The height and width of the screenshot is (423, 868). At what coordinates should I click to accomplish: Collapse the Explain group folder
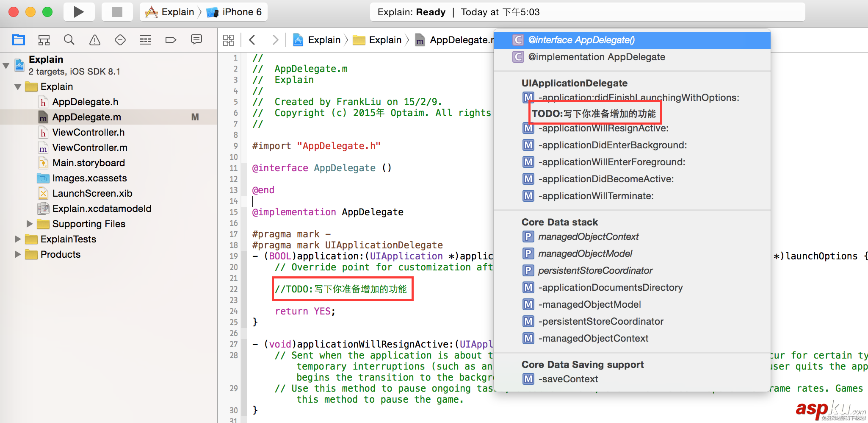[x=18, y=87]
